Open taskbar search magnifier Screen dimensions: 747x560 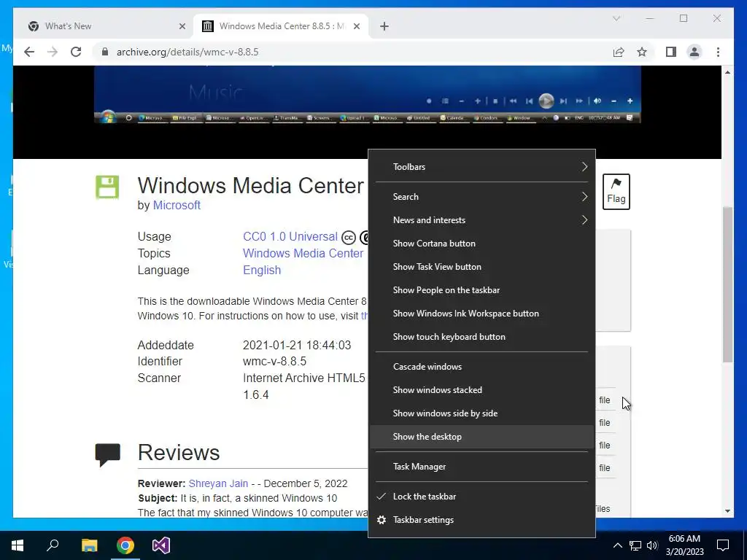(x=53, y=545)
